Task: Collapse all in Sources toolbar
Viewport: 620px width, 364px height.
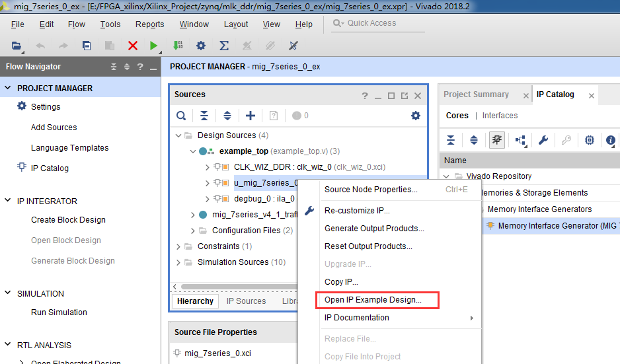Action: (204, 116)
